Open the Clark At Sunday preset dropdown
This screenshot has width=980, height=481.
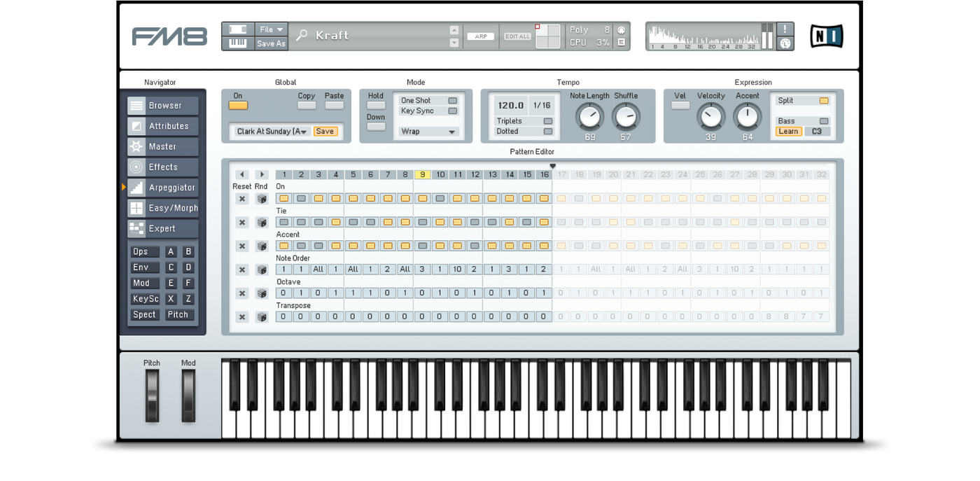click(272, 132)
